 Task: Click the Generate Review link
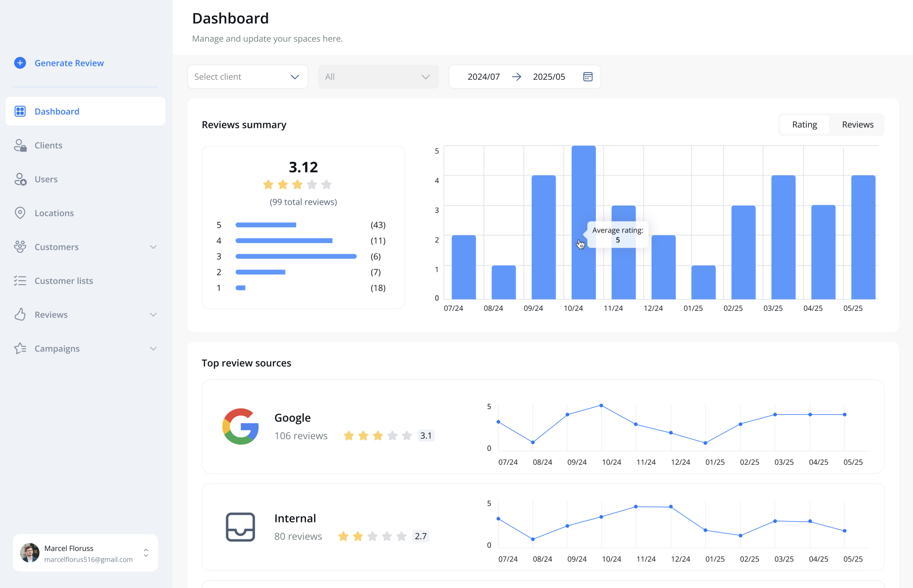tap(69, 63)
